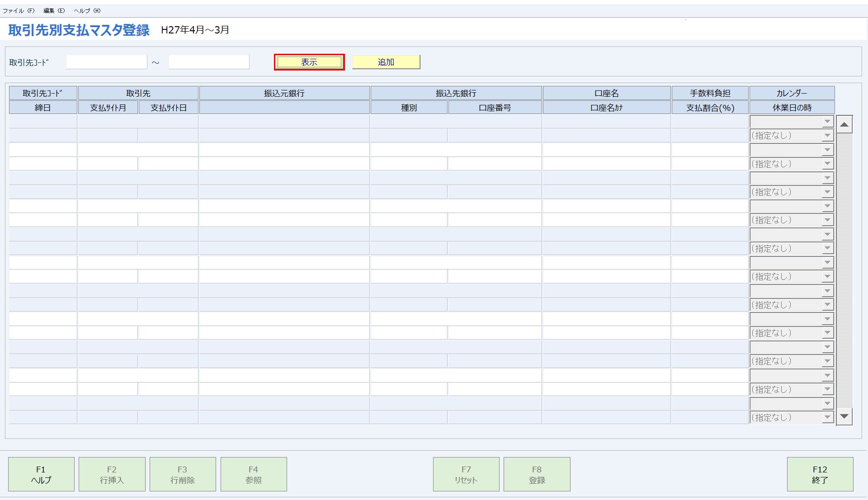Image resolution: width=868 pixels, height=500 pixels.
Task: Click the ending 取引先コード range field
Action: coord(209,62)
